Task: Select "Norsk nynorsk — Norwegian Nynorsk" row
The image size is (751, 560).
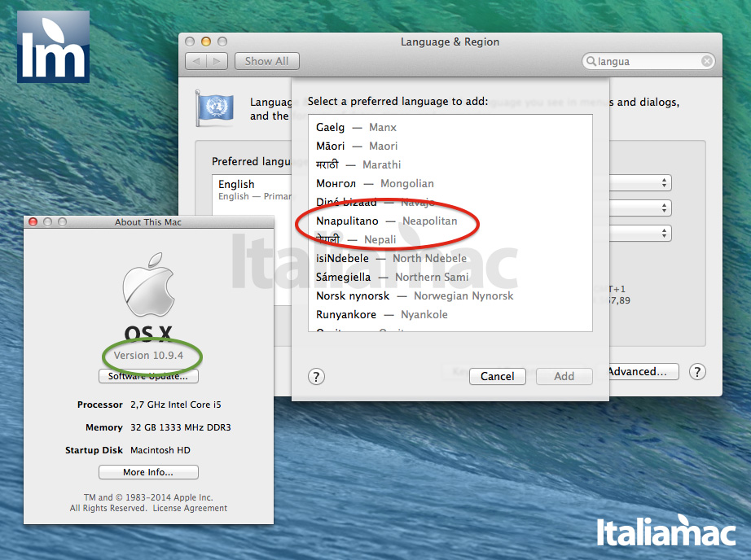Action: pos(450,295)
